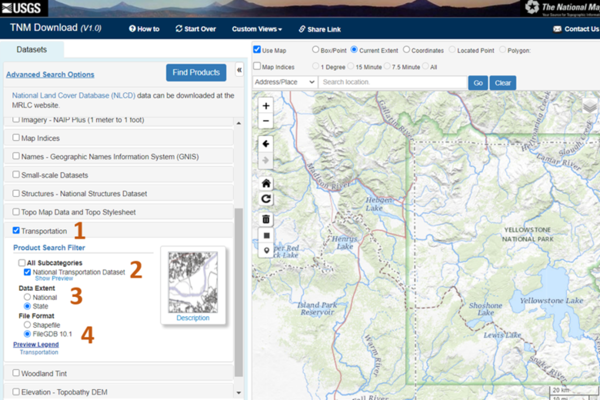Open the map layers stack icon
Screen dimensions: 600x400
point(590,107)
